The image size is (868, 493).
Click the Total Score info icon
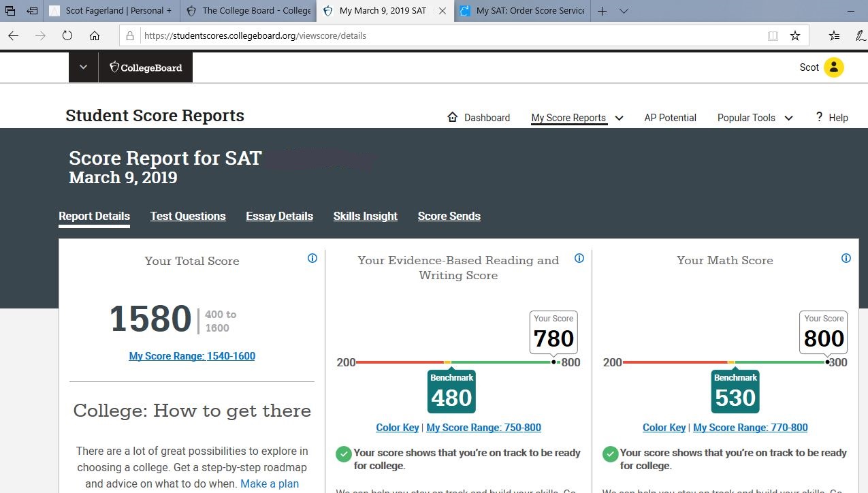pos(312,258)
